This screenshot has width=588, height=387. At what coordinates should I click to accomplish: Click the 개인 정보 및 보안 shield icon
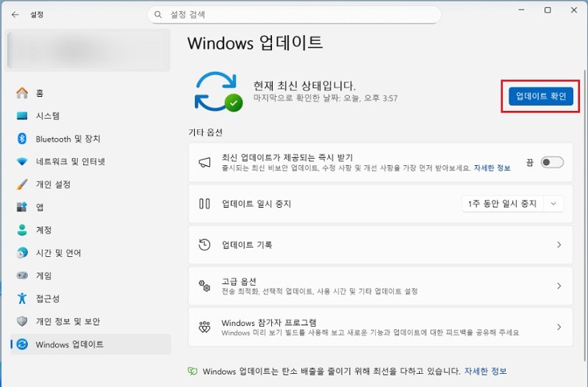(x=22, y=322)
